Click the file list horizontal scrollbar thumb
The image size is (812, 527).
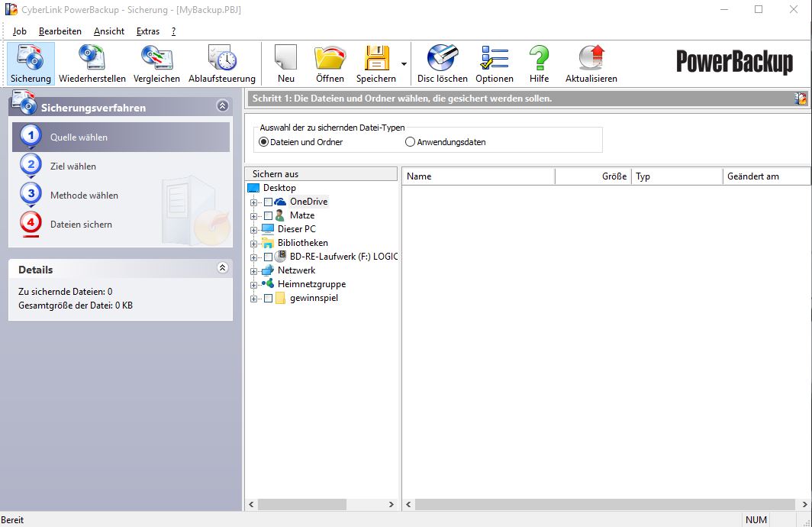point(605,504)
